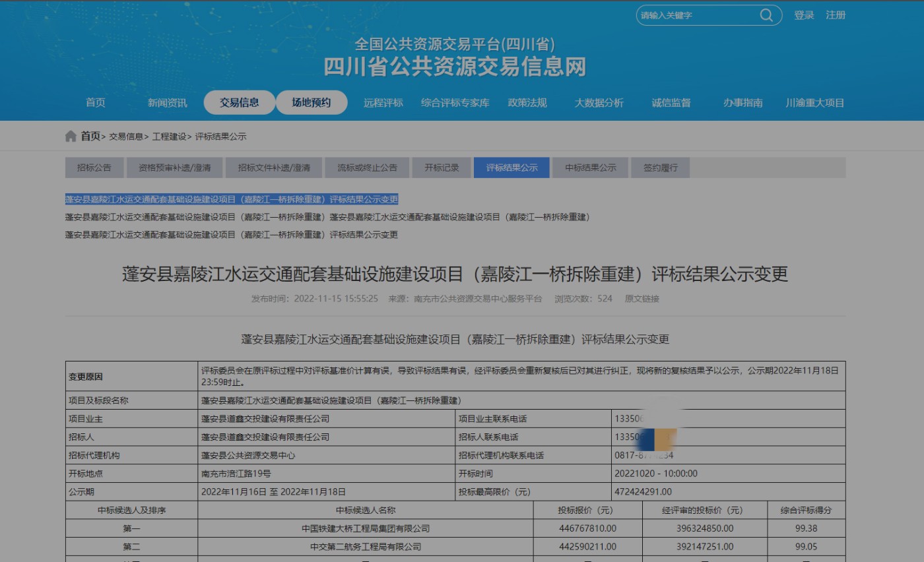
Task: Open 大数据分析 navigation item
Action: [599, 102]
